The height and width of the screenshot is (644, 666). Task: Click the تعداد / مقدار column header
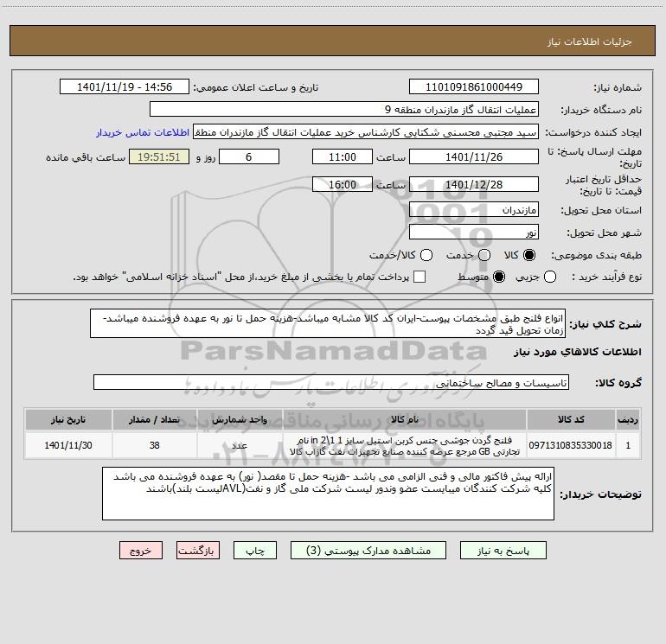(154, 419)
